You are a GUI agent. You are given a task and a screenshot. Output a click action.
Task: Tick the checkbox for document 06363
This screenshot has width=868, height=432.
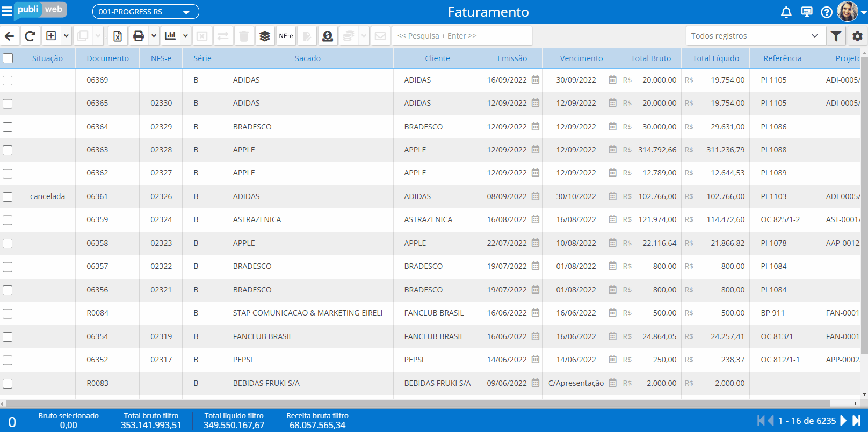(8, 150)
